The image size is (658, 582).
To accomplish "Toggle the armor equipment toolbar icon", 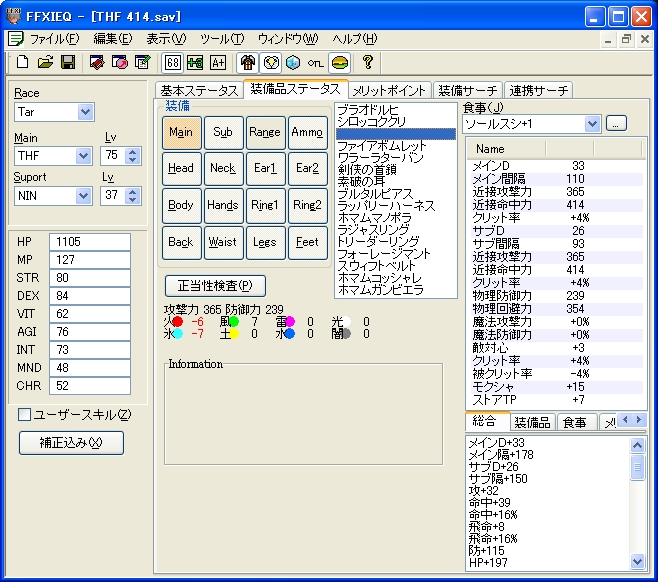I will (x=248, y=63).
